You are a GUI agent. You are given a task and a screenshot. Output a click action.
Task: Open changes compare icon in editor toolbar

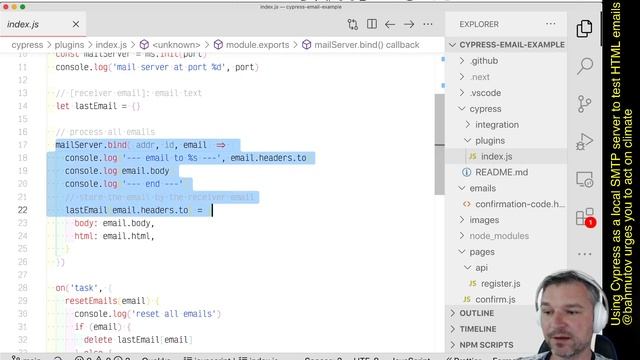point(353,24)
